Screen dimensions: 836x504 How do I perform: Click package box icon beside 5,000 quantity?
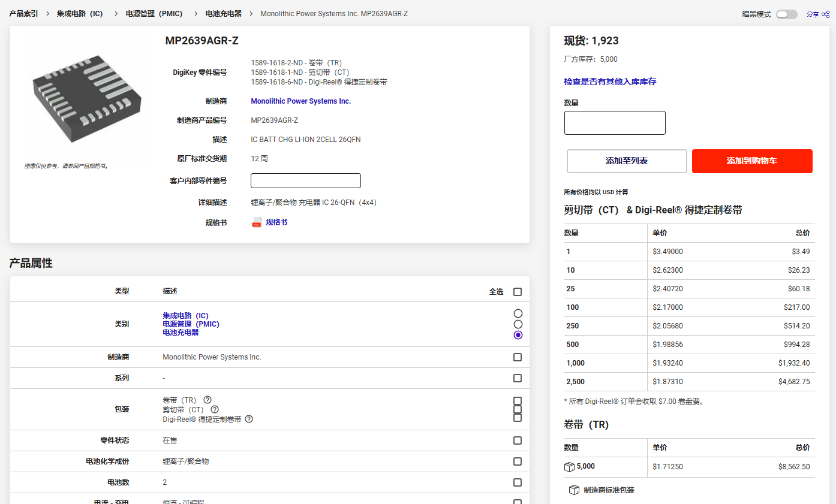569,467
